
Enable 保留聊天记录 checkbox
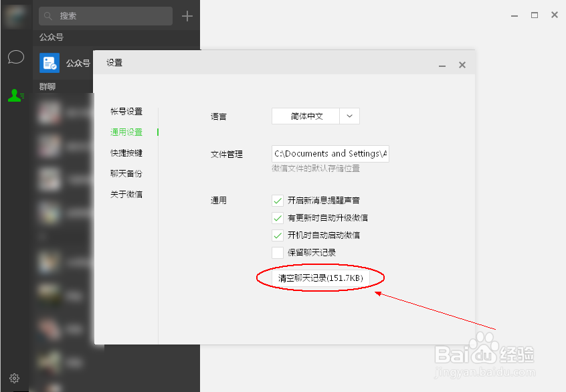point(278,253)
